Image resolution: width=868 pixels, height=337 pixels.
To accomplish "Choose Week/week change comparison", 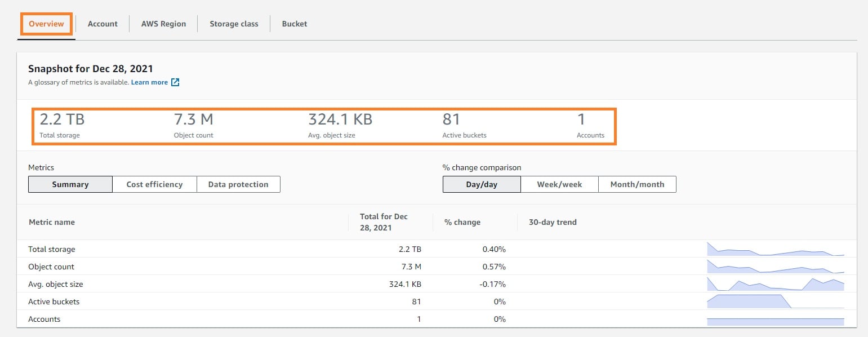I will pyautogui.click(x=559, y=184).
